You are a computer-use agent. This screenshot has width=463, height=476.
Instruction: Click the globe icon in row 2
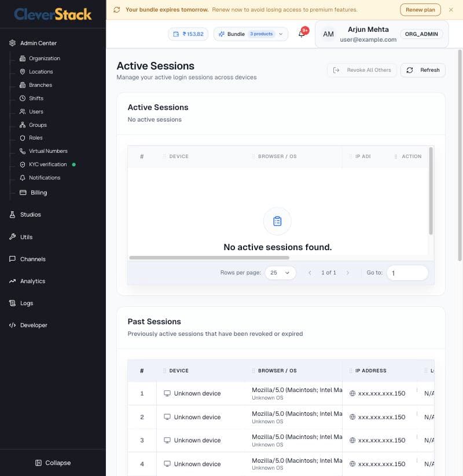point(352,417)
